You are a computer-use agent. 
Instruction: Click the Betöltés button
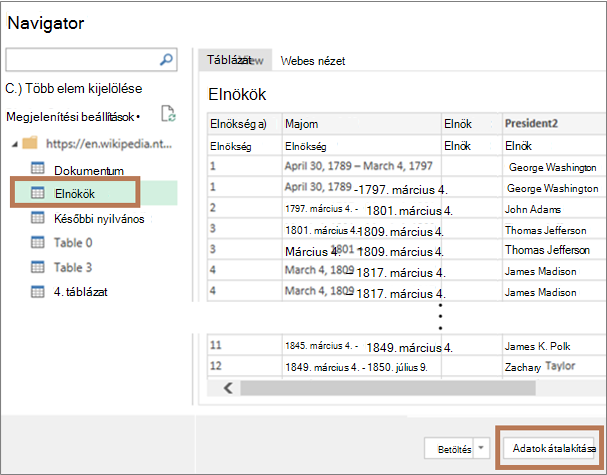(449, 448)
